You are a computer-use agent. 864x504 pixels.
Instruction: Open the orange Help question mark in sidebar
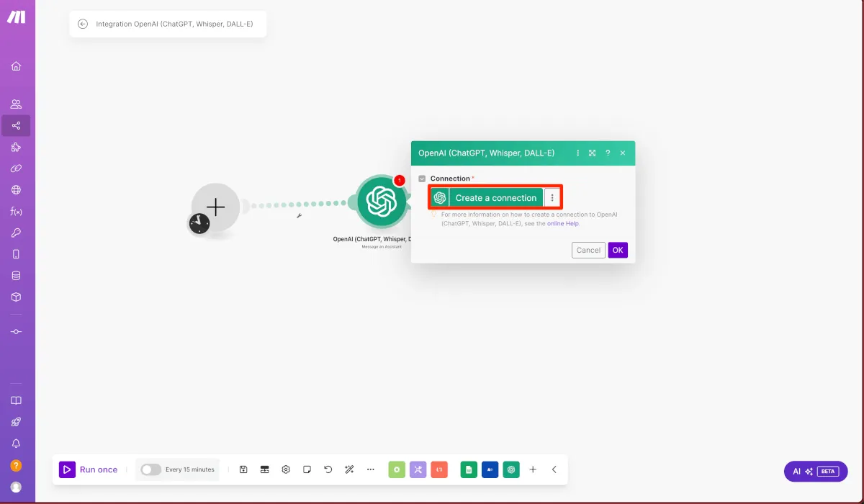16,465
